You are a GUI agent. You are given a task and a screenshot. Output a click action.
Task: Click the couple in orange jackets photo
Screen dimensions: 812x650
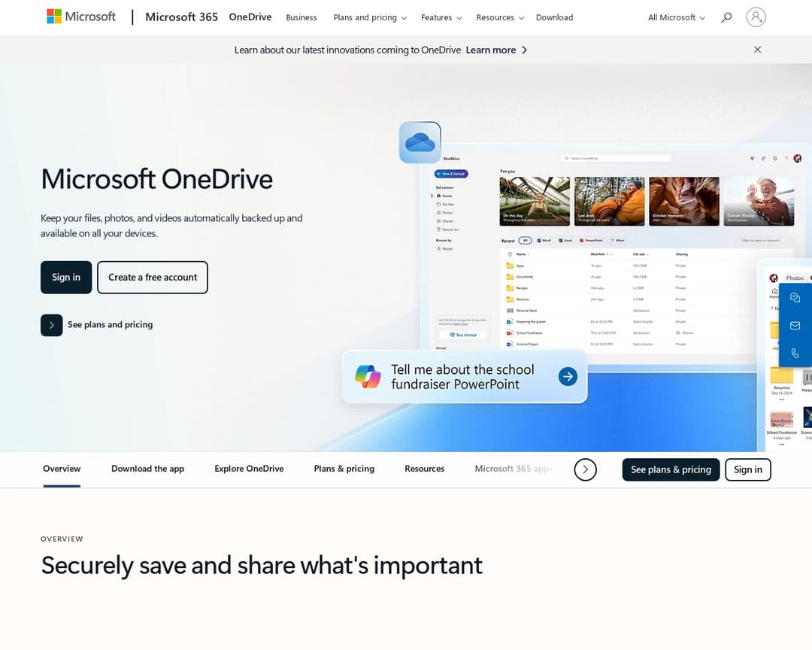pyautogui.click(x=610, y=201)
